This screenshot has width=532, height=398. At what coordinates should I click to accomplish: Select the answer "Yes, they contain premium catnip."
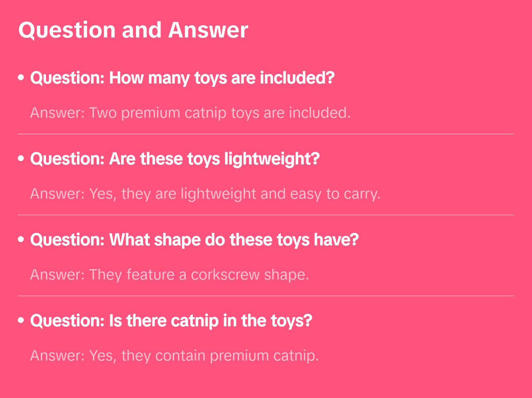click(x=174, y=356)
